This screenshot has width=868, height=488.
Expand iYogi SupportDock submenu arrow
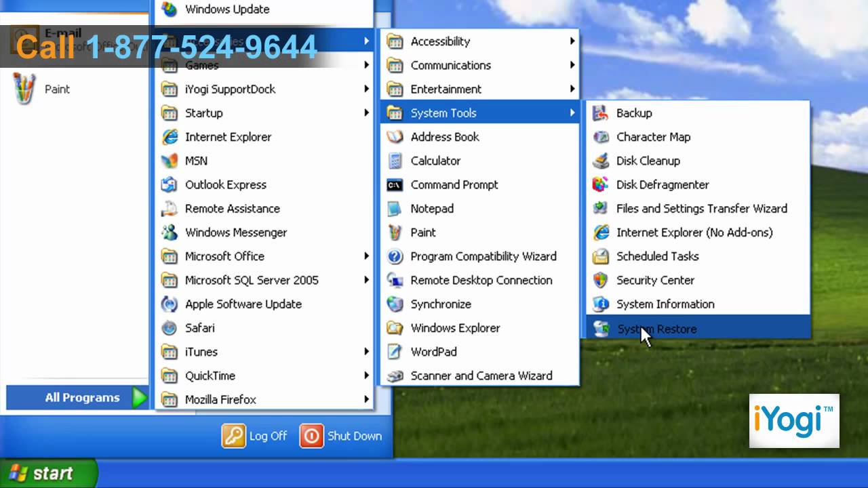366,89
